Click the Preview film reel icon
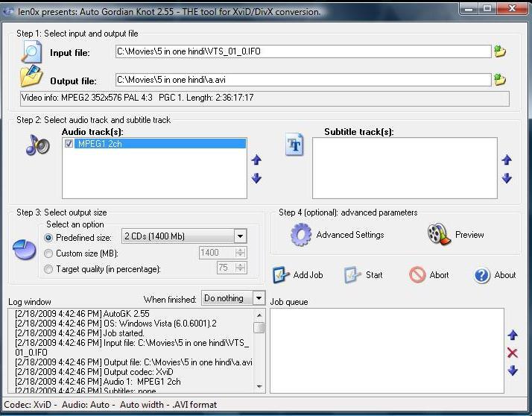 coord(439,235)
